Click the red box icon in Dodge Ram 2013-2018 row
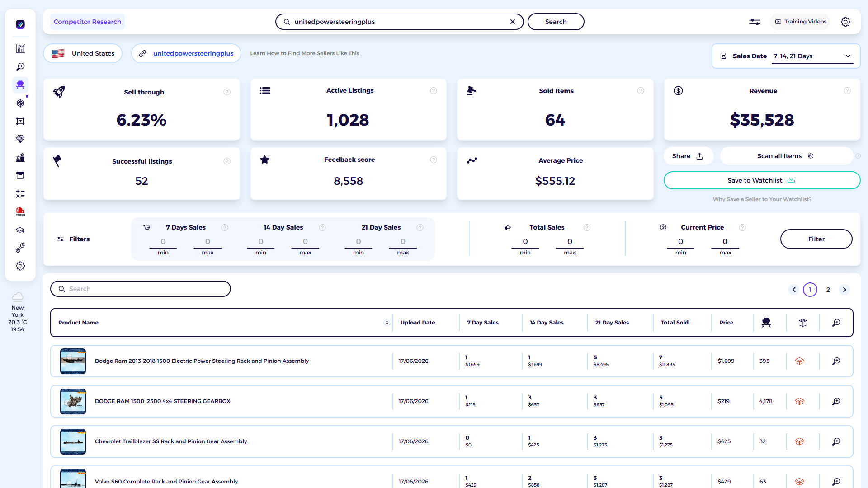Screen dimensions: 868x488 (x=799, y=361)
